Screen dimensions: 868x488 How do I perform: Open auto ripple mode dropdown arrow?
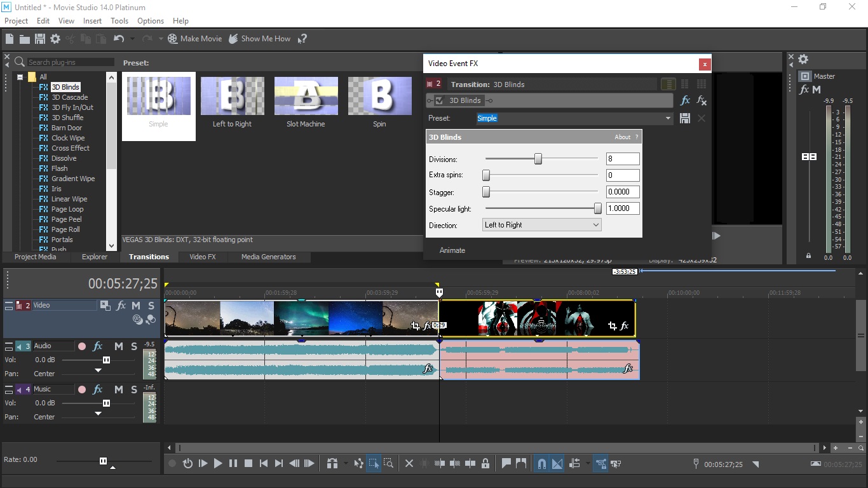tap(588, 464)
